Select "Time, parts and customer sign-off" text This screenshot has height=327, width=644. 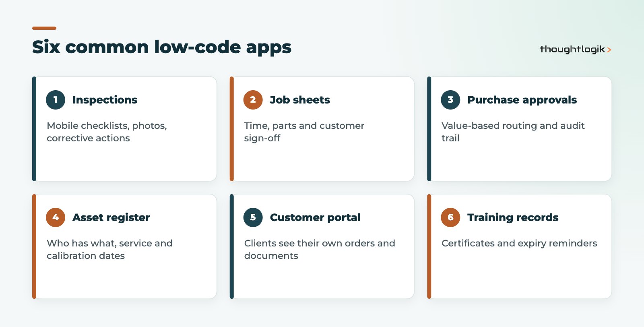304,132
